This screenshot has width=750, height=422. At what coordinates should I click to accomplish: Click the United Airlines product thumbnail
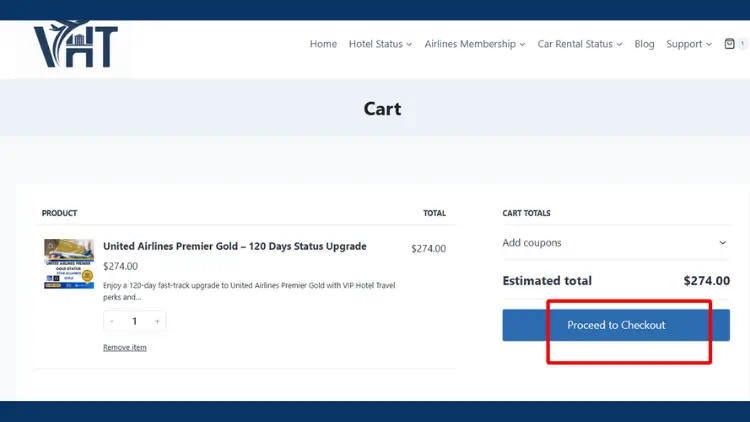pyautogui.click(x=69, y=264)
